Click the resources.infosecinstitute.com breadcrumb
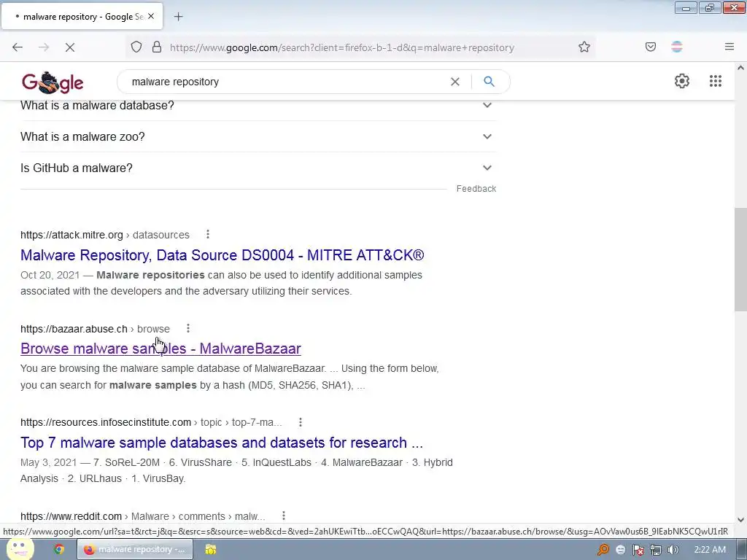Screen dimensions: 747x560 pos(151,422)
